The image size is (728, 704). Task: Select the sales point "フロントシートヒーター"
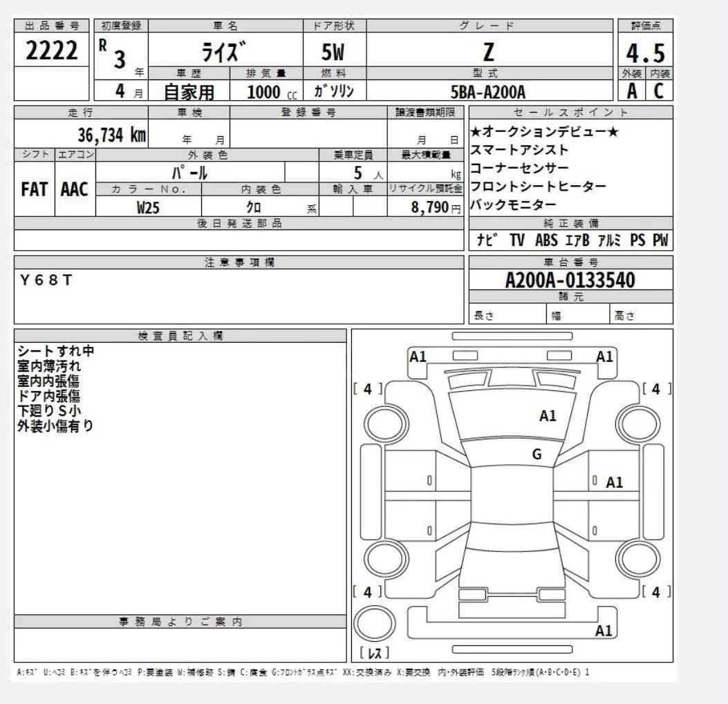click(538, 186)
